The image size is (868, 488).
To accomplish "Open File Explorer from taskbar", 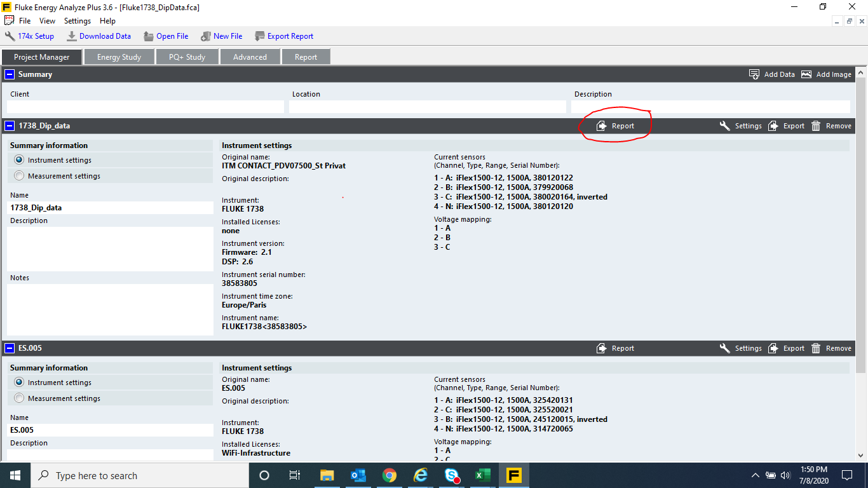I will [x=327, y=475].
